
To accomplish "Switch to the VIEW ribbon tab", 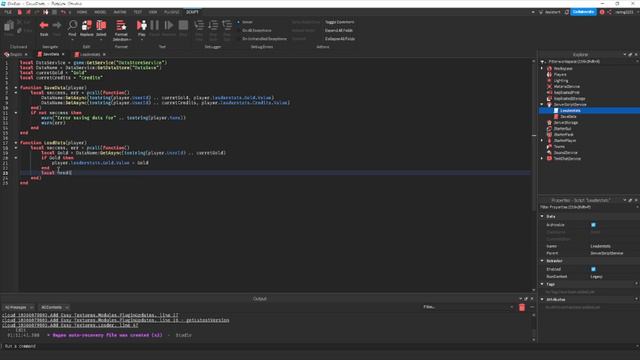I will (x=153, y=12).
